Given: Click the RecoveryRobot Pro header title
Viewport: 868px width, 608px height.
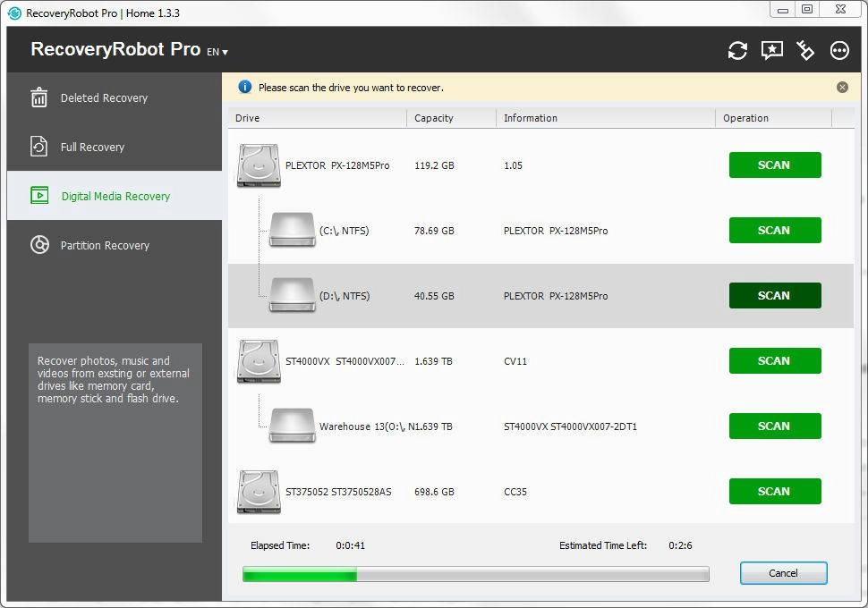Looking at the screenshot, I should pyautogui.click(x=115, y=49).
